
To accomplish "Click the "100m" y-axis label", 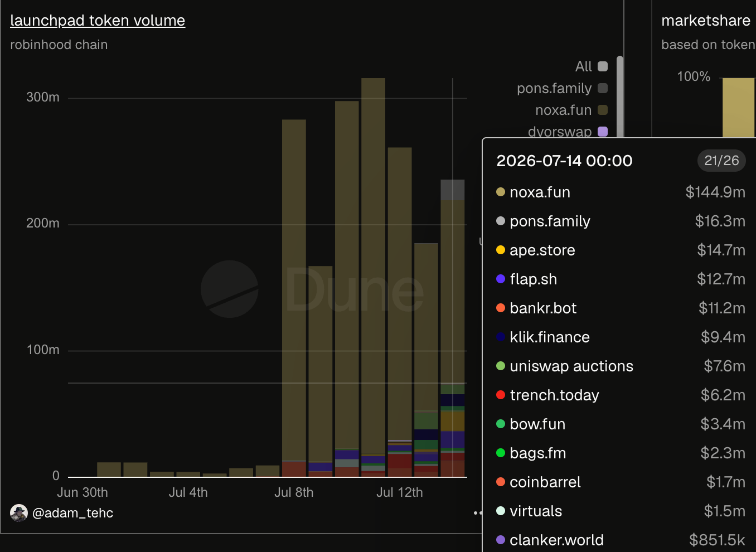I will pyautogui.click(x=43, y=350).
